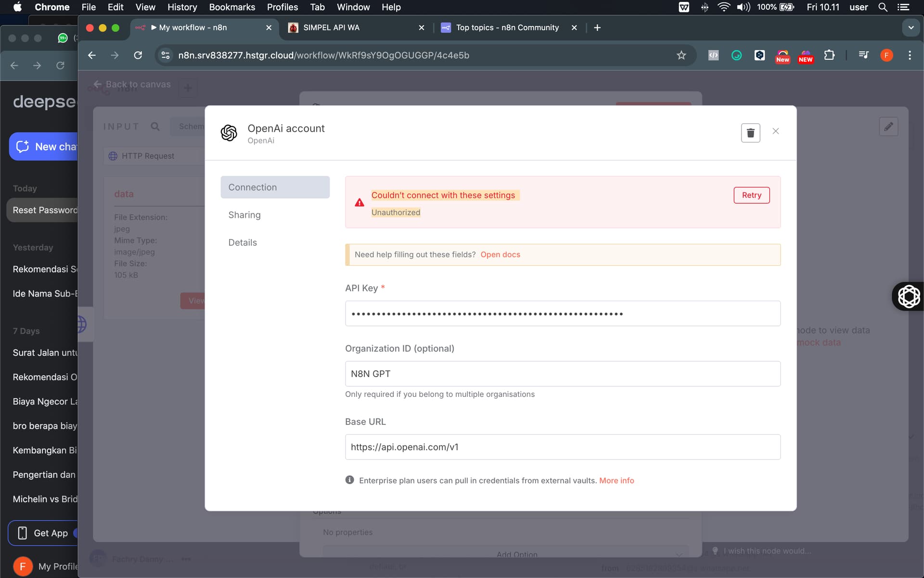Click the floating ChatGPT side icon

(909, 296)
